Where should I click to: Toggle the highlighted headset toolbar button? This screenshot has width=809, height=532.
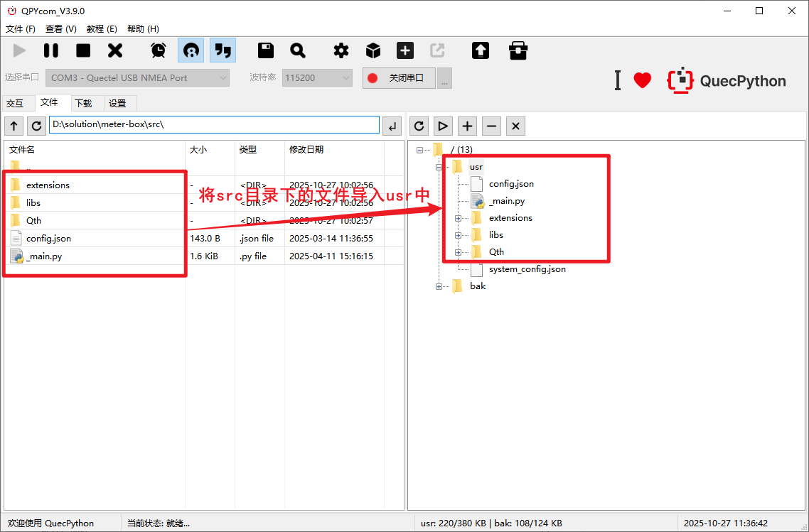[x=191, y=50]
